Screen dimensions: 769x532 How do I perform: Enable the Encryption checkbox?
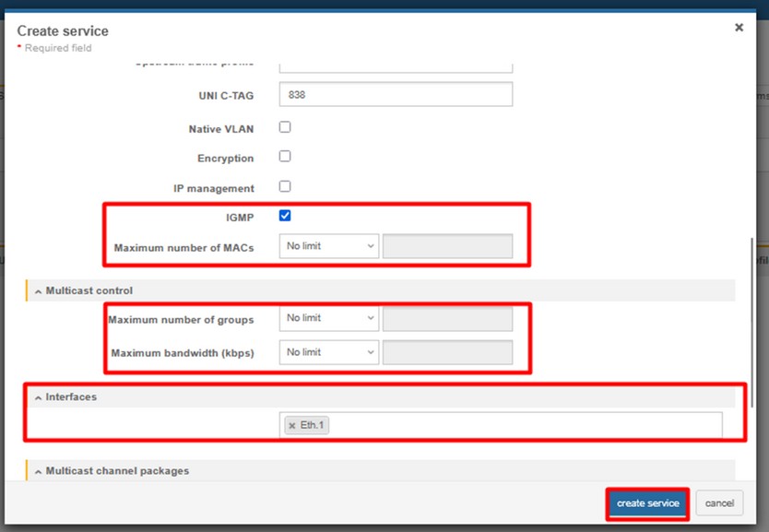(x=285, y=157)
